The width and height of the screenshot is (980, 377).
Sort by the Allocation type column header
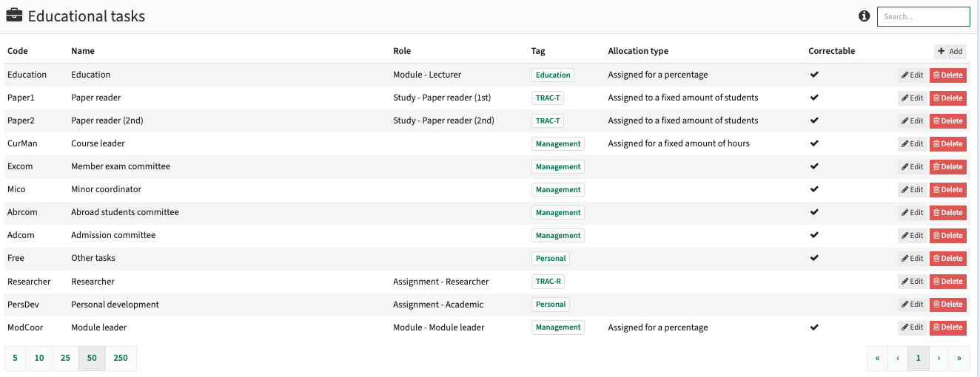tap(638, 51)
